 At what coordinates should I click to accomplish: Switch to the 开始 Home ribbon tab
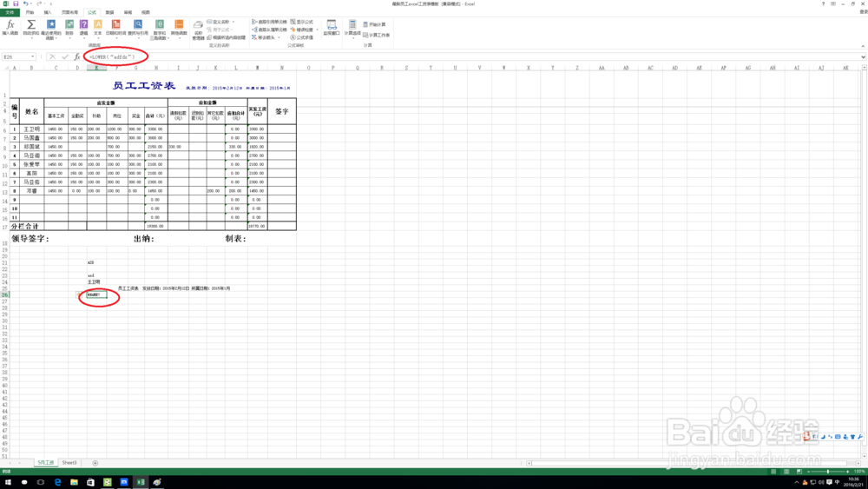pyautogui.click(x=30, y=12)
